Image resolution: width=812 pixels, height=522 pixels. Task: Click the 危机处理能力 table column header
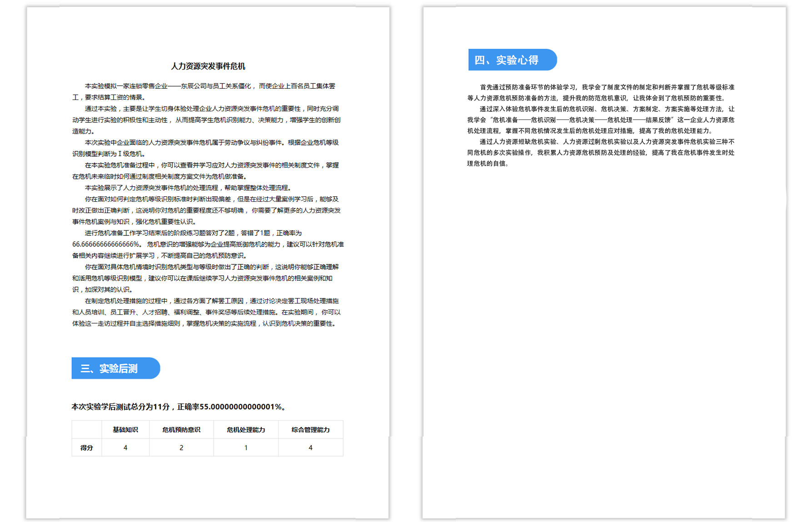[246, 430]
